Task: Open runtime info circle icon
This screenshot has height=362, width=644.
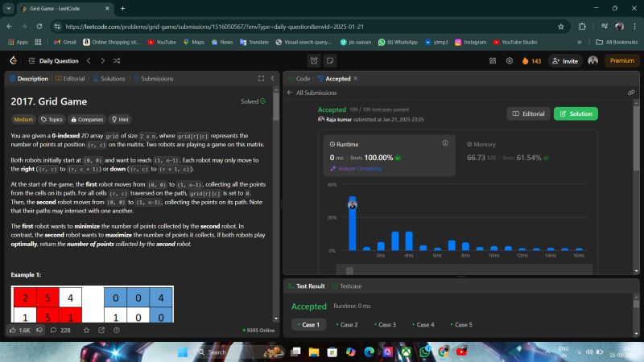Action: 445,143
